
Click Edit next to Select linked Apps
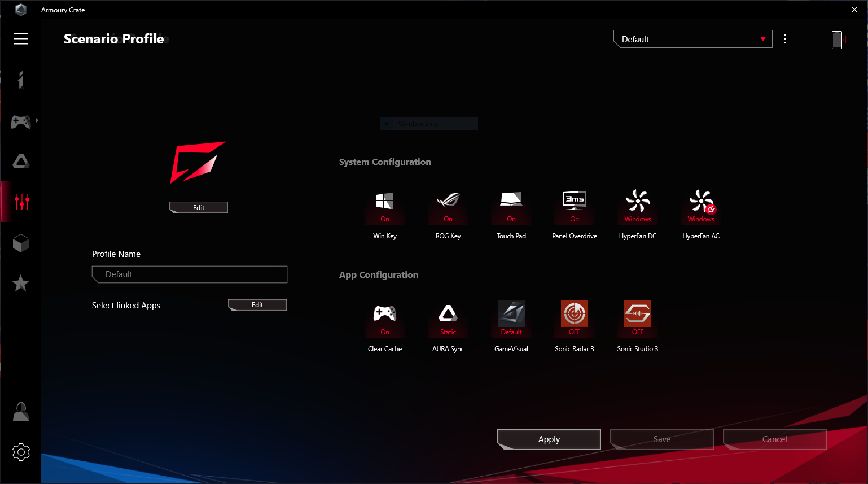click(257, 305)
